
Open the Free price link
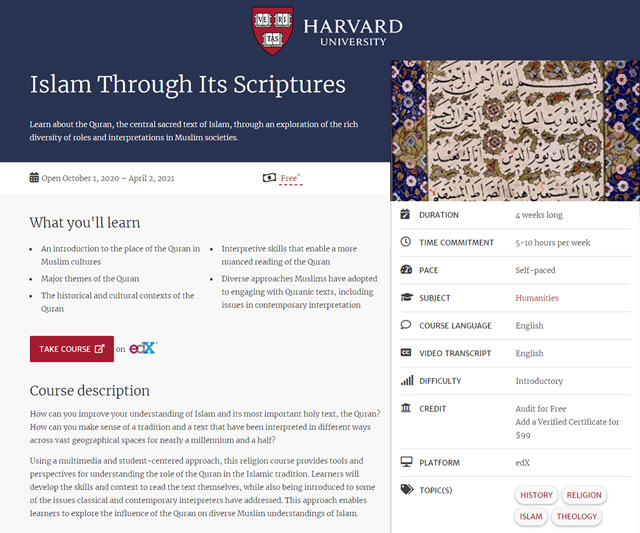pyautogui.click(x=290, y=178)
